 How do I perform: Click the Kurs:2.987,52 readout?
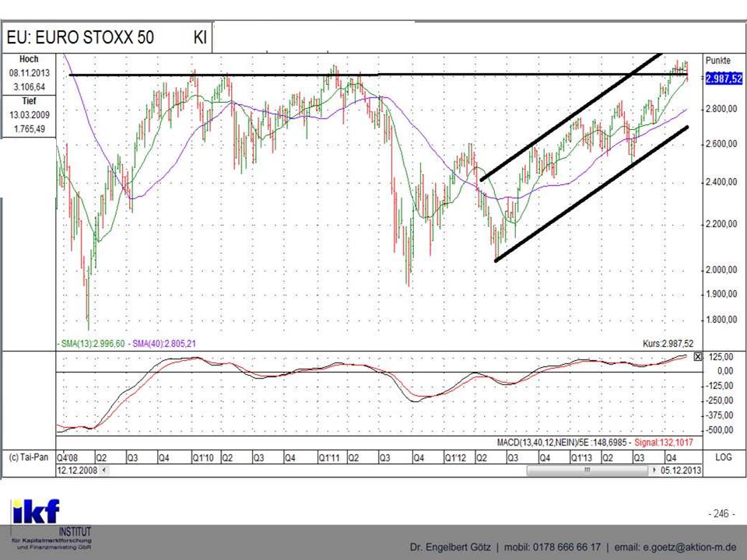pyautogui.click(x=668, y=343)
